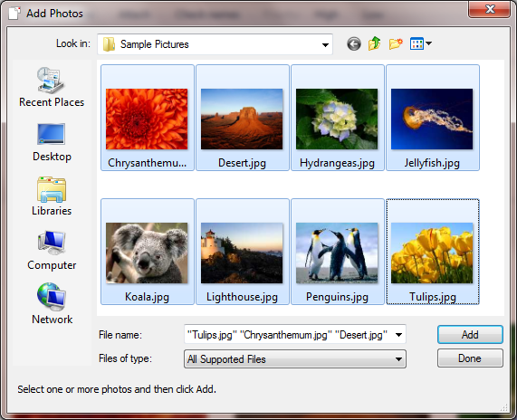Open the View Menu icon
This screenshot has width=517, height=420.
(420, 43)
